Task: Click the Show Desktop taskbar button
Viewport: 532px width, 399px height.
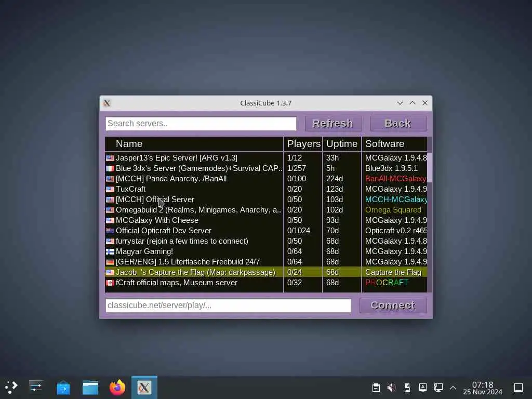Action: (x=518, y=388)
